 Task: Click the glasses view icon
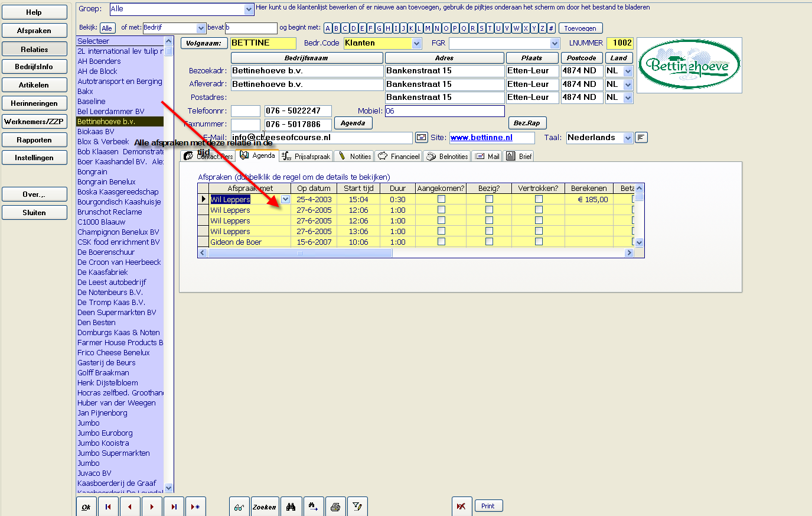[x=239, y=507]
